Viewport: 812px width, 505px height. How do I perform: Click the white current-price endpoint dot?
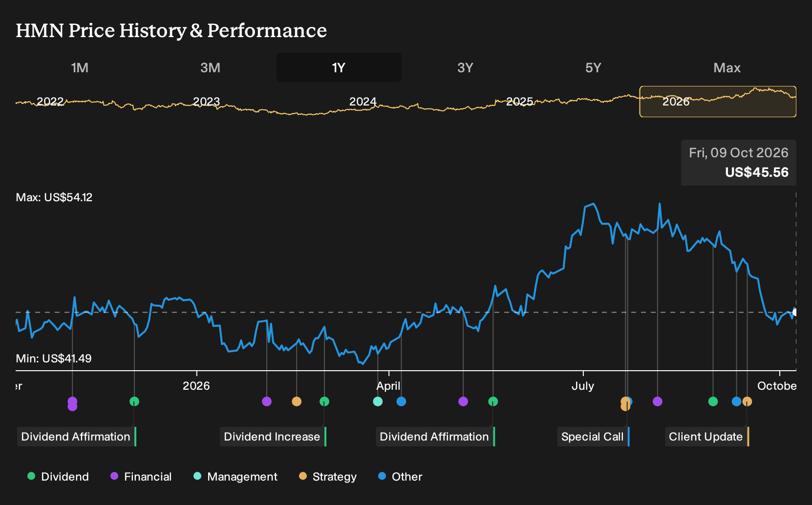point(795,312)
